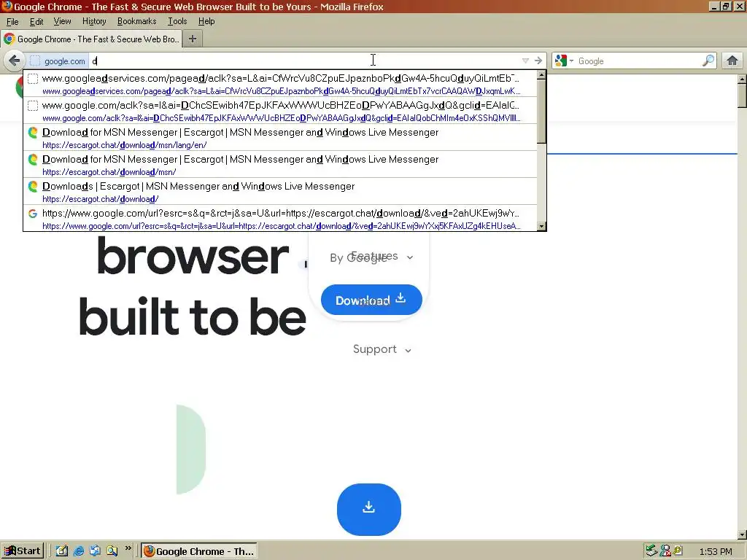Image resolution: width=747 pixels, height=560 pixels.
Task: Launch Internet Explorer from Quick Launch
Action: (79, 551)
